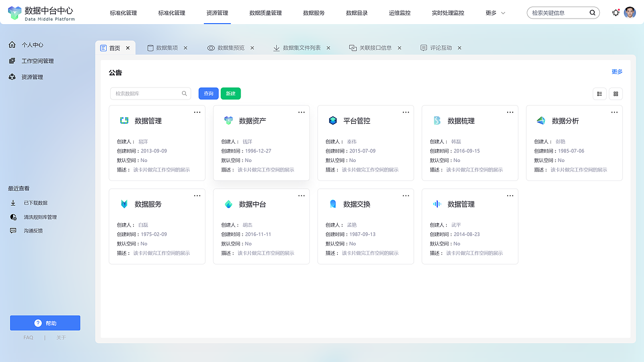Open 实时处理监控 in the top menu
This screenshot has height=362, width=644.
click(x=448, y=13)
